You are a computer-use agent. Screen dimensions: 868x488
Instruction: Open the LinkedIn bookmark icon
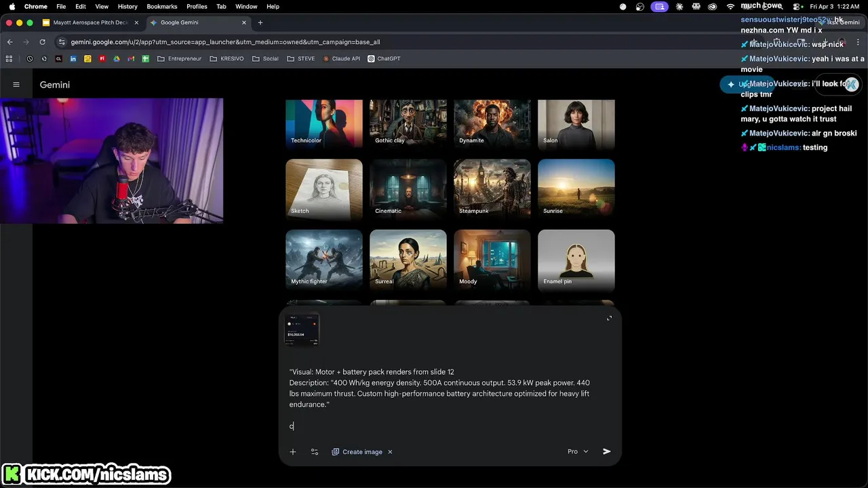pyautogui.click(x=73, y=59)
